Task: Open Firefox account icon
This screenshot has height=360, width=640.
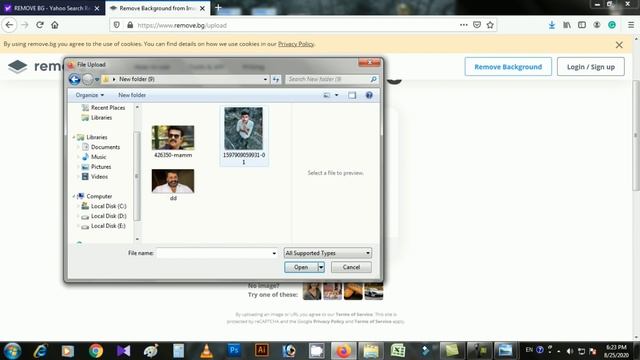Action: click(597, 25)
